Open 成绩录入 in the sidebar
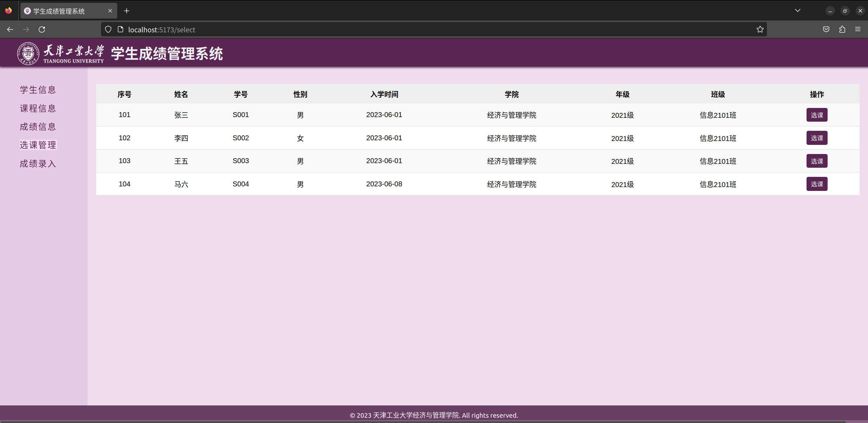Image resolution: width=868 pixels, height=423 pixels. click(38, 164)
